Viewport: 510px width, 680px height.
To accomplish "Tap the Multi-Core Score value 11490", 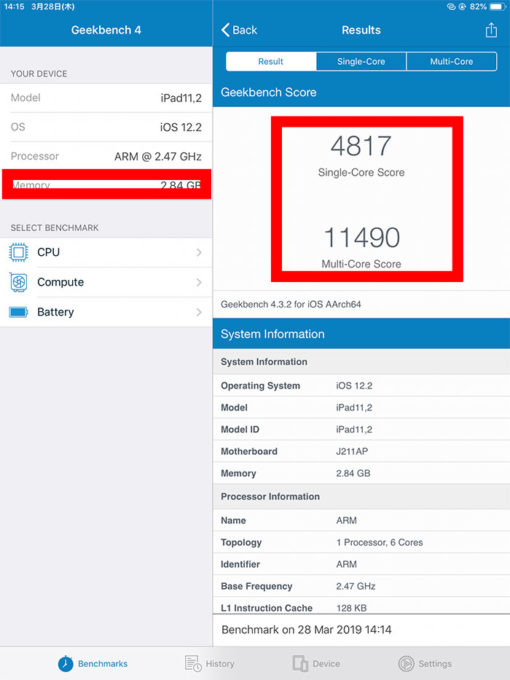I will pos(362,238).
